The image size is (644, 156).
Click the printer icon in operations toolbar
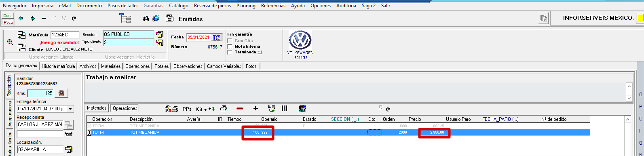[x=224, y=109]
